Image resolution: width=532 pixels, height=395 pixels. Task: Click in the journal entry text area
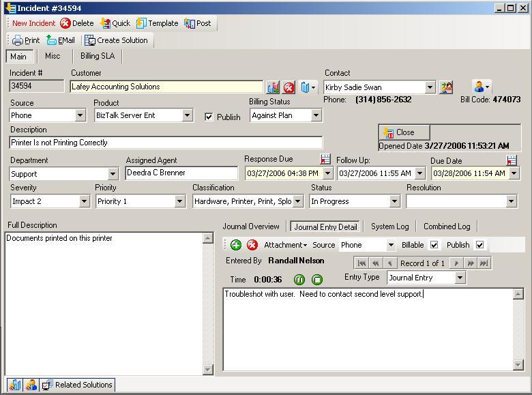pyautogui.click(x=368, y=329)
